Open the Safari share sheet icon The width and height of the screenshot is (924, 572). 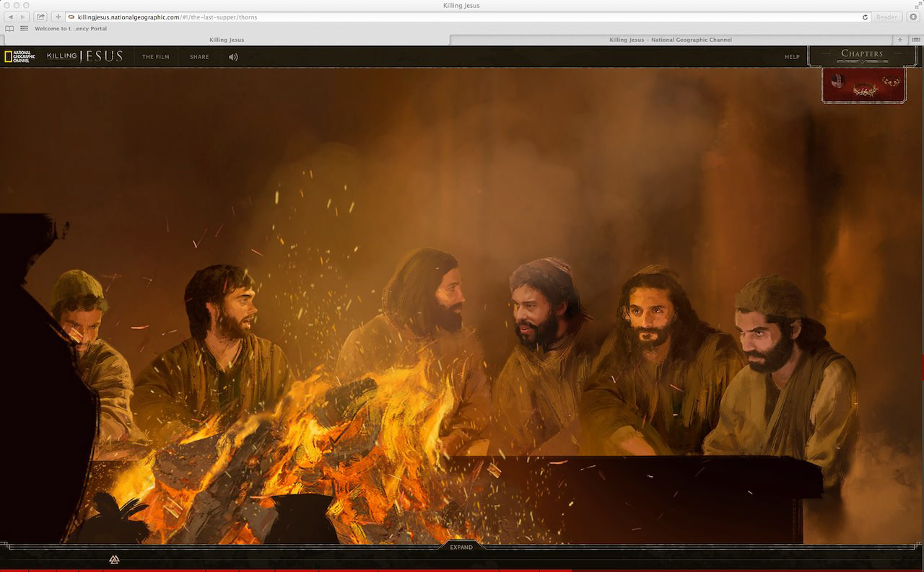(40, 17)
